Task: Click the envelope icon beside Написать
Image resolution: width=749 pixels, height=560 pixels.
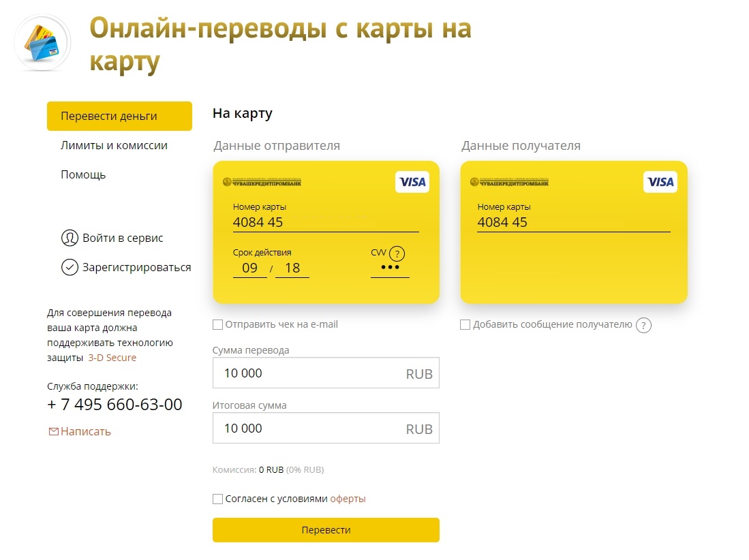Action: tap(53, 431)
